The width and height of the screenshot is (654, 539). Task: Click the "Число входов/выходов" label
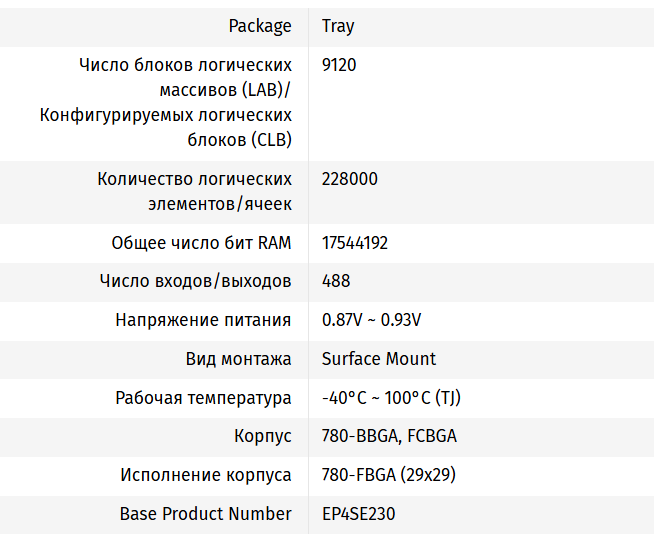tap(196, 281)
